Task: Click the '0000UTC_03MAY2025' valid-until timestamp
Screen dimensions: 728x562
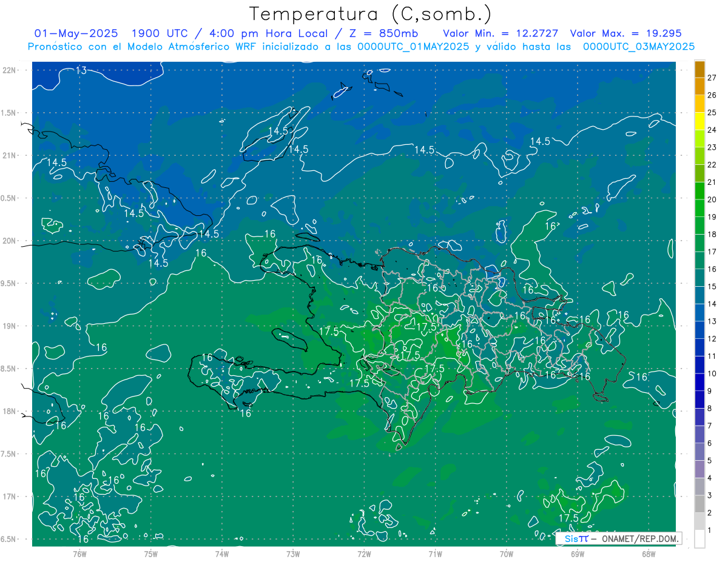Action: (639, 47)
